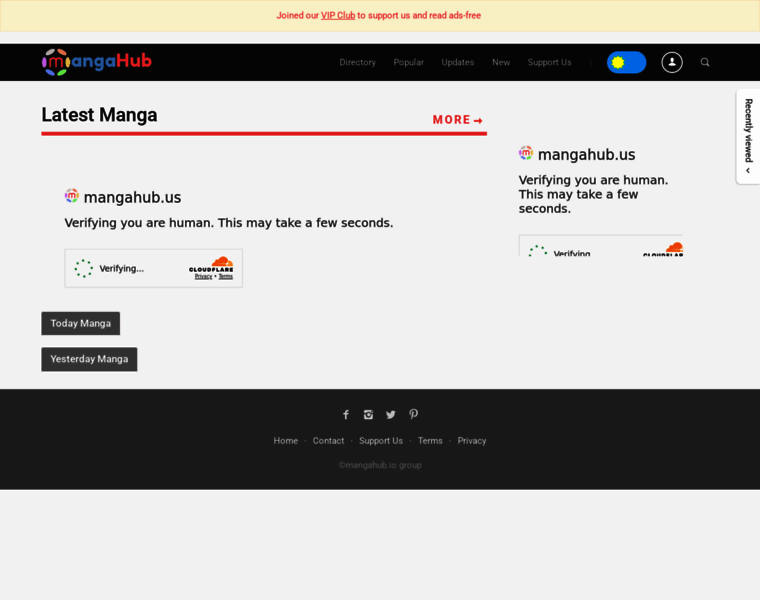Open Support Us in the footer
Viewport: 760px width, 600px height.
click(380, 441)
